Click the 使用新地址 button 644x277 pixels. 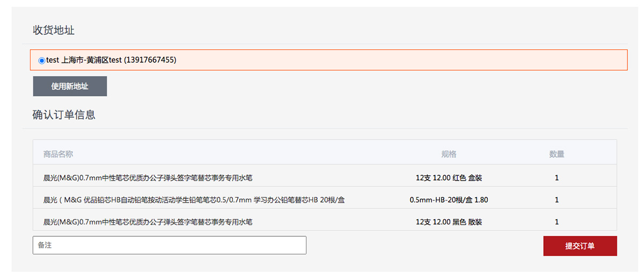pos(70,86)
